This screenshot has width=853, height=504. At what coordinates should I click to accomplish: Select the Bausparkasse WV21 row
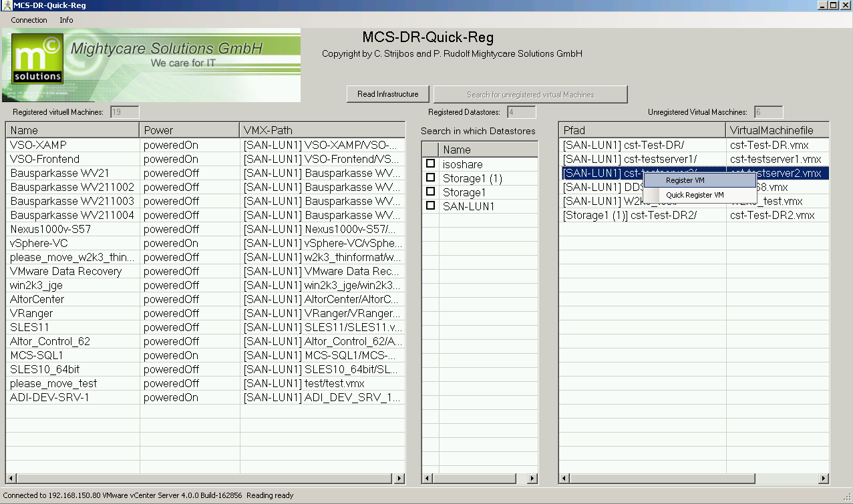click(206, 173)
